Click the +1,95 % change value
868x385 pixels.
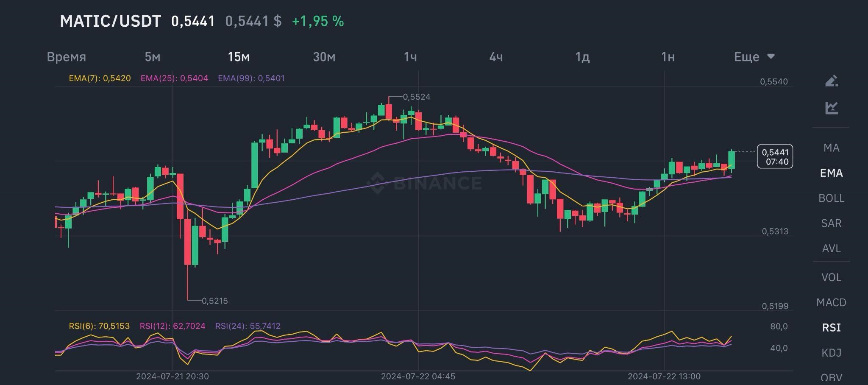pos(318,21)
